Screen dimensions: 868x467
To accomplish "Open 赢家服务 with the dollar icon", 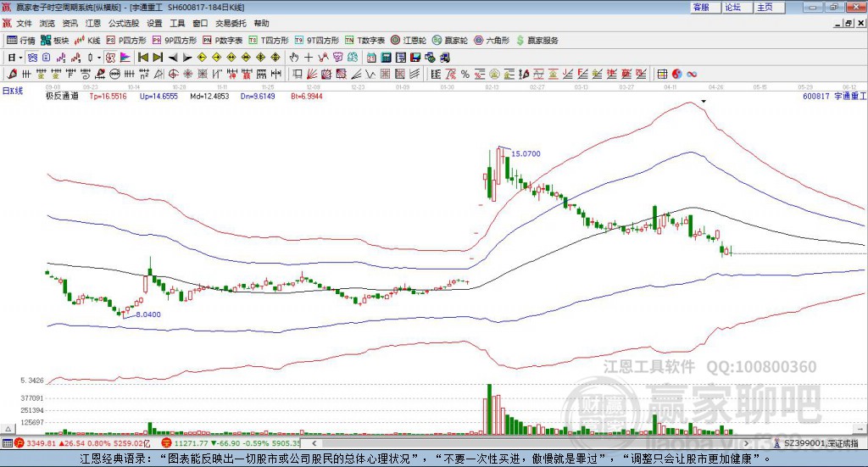I will click(537, 41).
